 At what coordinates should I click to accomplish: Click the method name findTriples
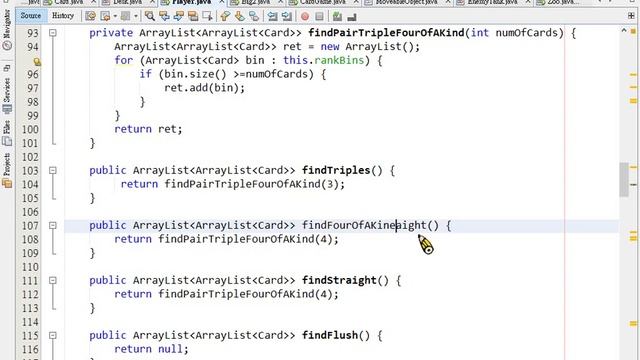336,170
